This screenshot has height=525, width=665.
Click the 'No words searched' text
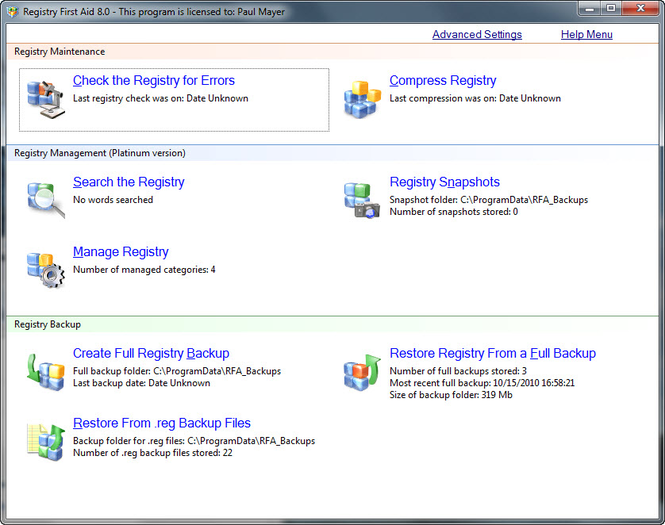[113, 200]
